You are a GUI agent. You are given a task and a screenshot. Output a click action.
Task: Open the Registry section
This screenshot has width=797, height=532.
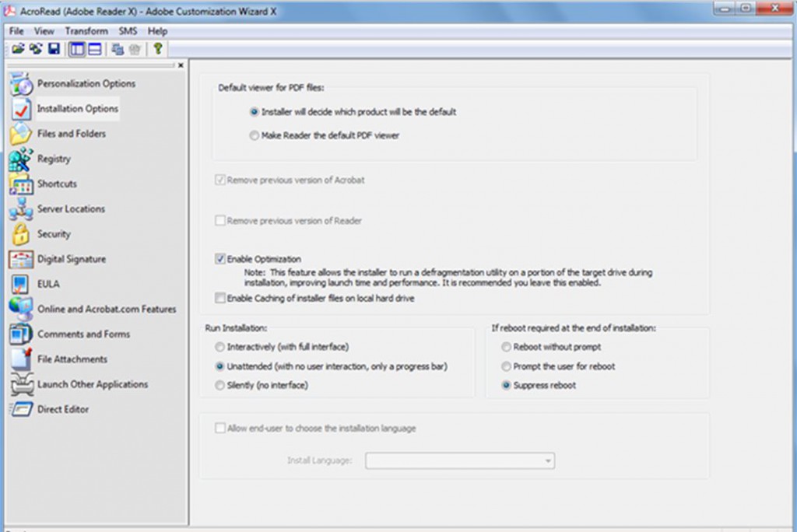tap(54, 159)
